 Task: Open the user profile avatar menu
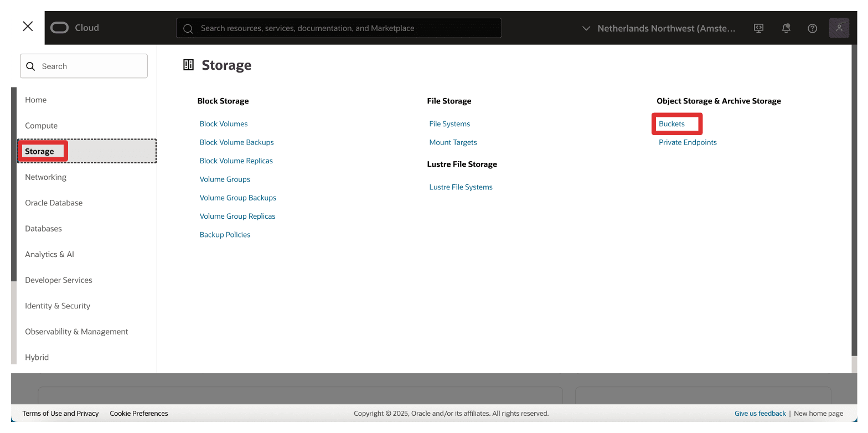(839, 28)
